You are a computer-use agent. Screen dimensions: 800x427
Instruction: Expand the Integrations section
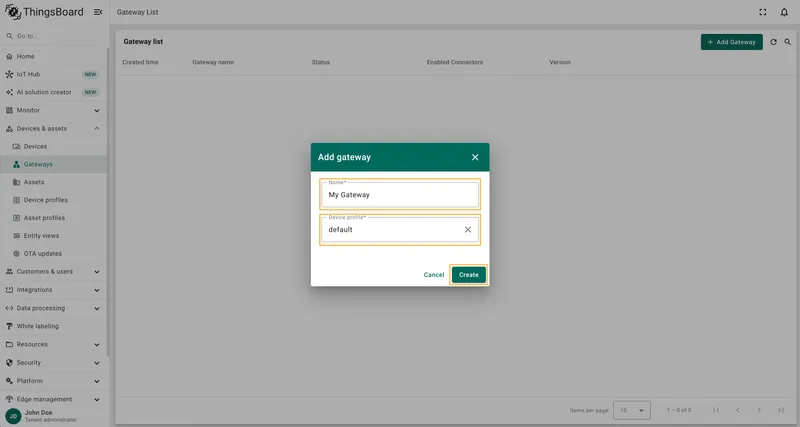click(x=54, y=290)
